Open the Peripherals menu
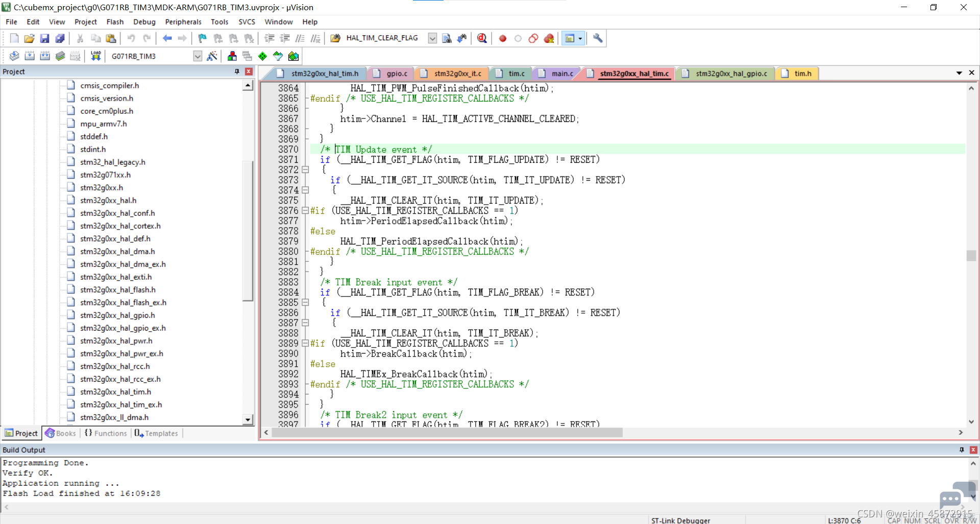 [183, 22]
